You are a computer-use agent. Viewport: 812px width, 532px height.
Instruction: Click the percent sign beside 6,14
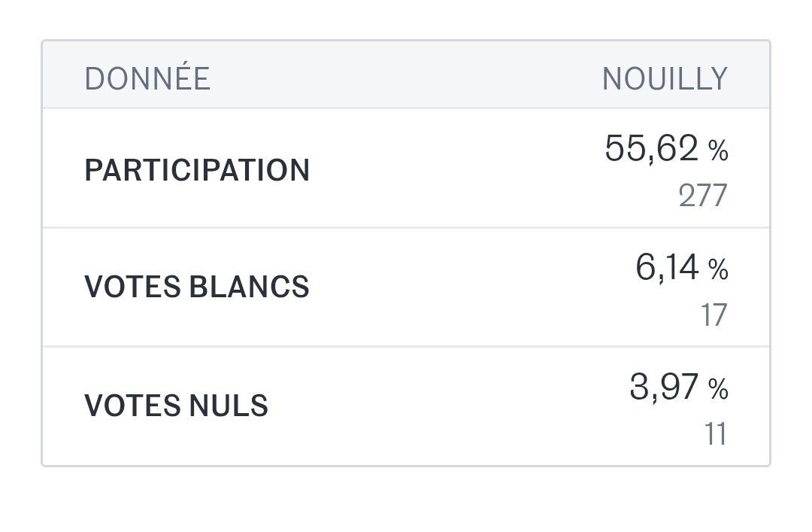(x=718, y=271)
